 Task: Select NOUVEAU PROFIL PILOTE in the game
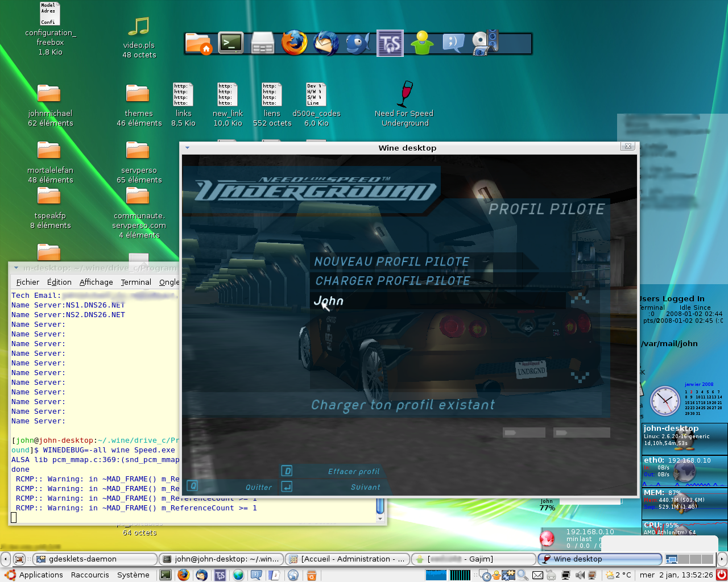pos(392,262)
